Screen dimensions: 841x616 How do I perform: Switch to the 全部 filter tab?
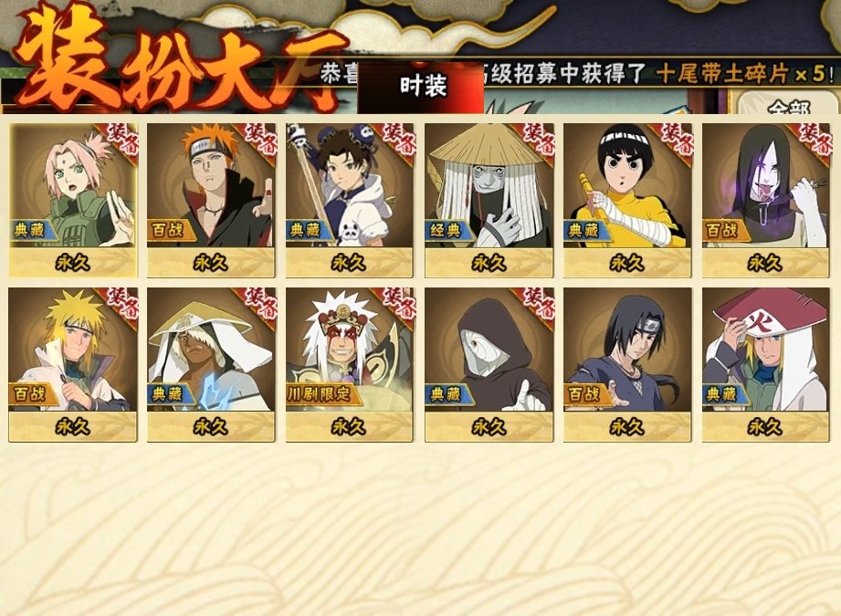(788, 105)
